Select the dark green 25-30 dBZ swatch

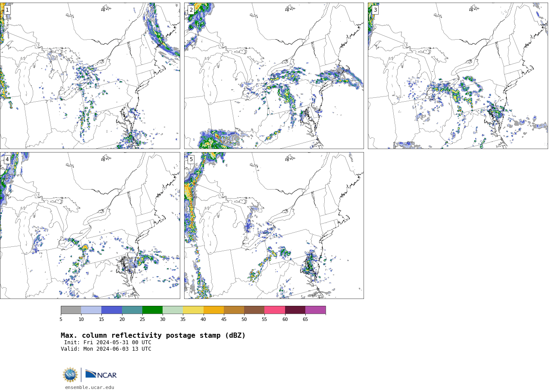152,310
